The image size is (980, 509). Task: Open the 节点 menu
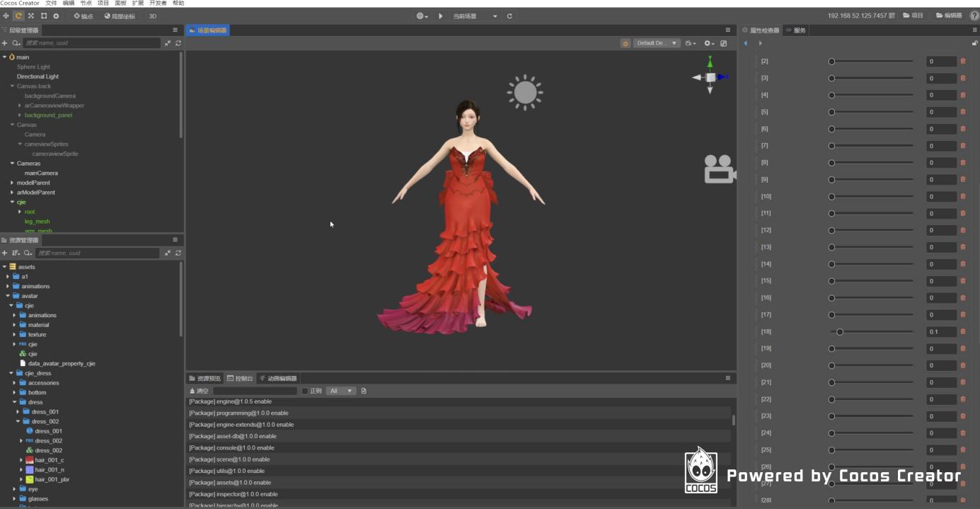86,4
